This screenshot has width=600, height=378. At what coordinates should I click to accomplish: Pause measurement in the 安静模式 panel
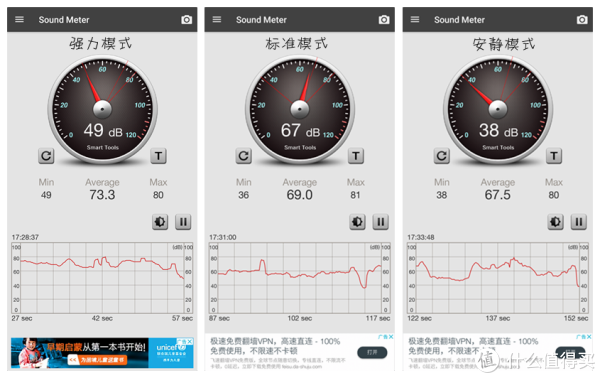click(579, 222)
